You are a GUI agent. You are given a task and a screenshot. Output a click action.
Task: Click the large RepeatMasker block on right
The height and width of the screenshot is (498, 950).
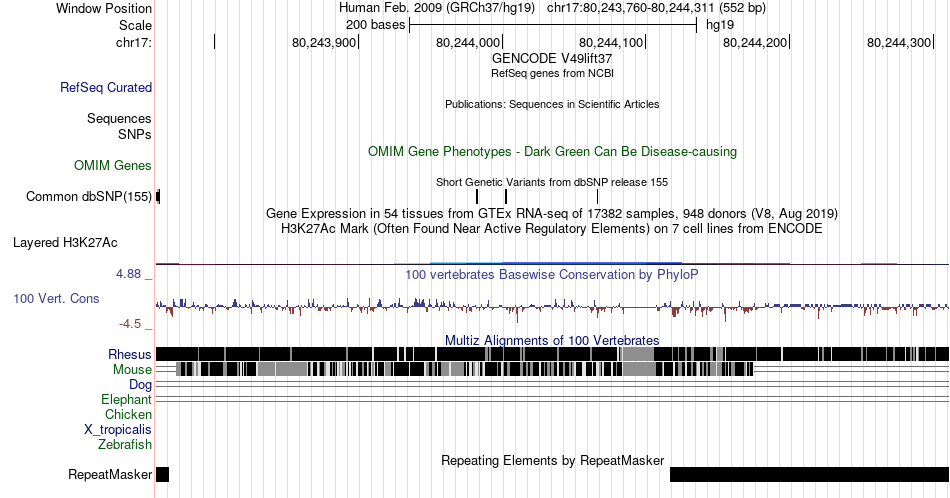click(x=809, y=474)
